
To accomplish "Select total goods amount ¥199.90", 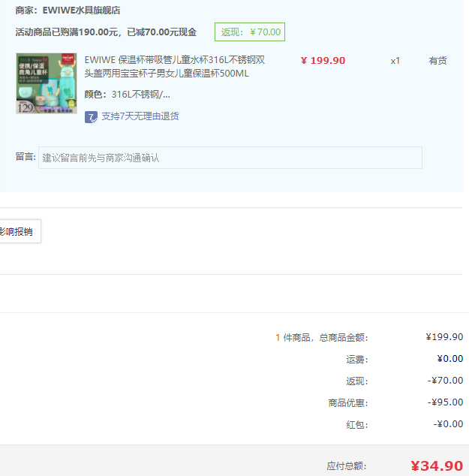I will click(444, 337).
